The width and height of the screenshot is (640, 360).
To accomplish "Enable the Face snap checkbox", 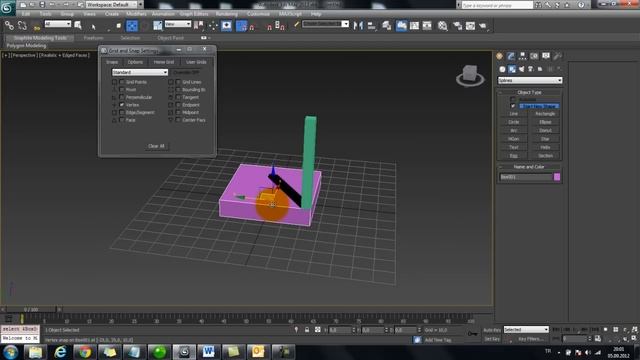I will pos(122,120).
